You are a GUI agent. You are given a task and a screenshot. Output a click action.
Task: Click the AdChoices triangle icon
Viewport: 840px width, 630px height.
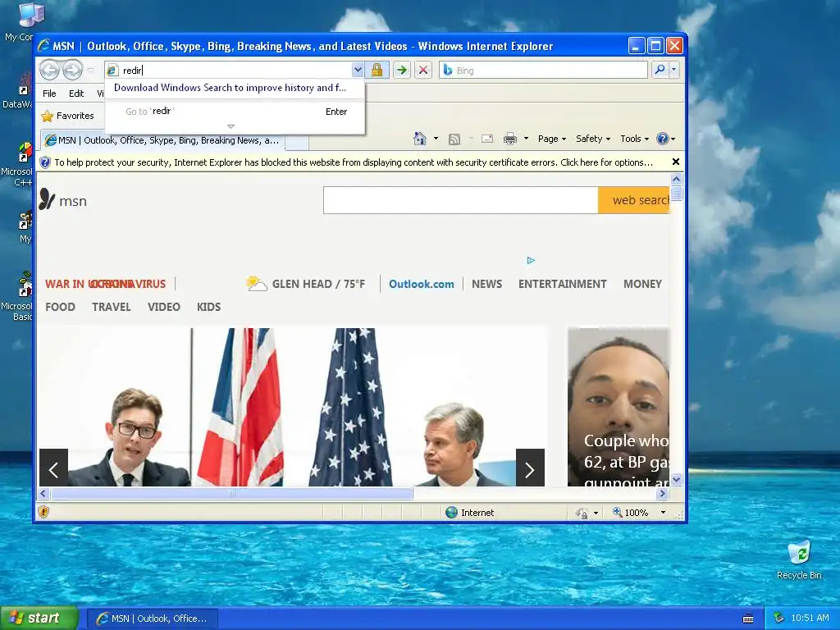531,260
